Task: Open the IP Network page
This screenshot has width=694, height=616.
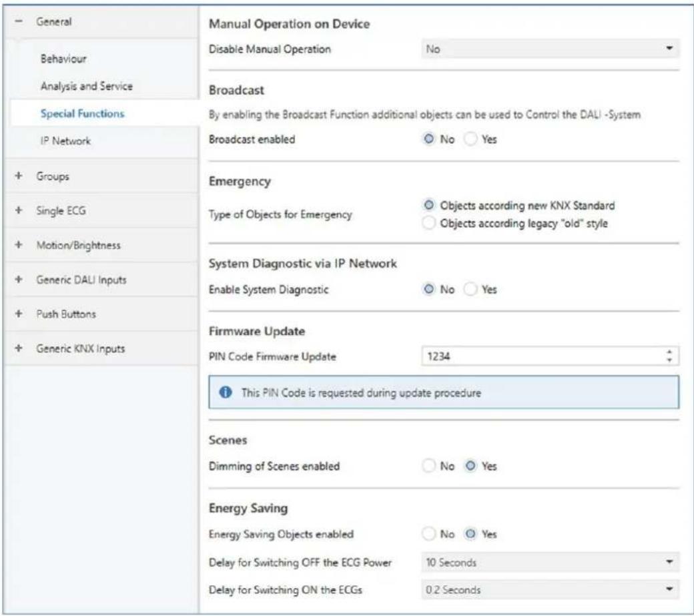Action: coord(65,141)
